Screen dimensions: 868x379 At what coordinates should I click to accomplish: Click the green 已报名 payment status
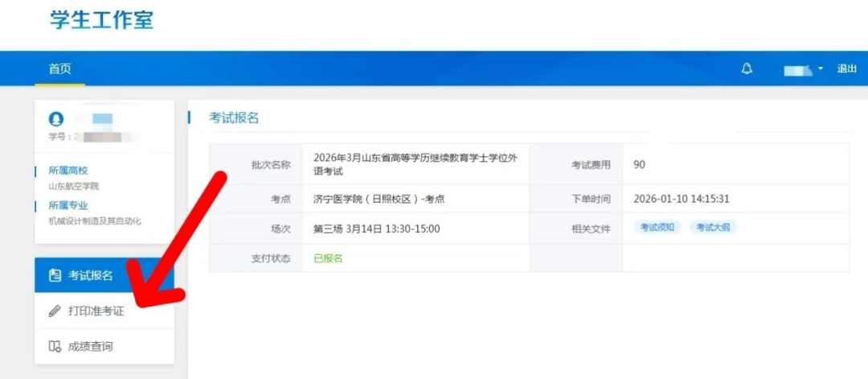[328, 258]
